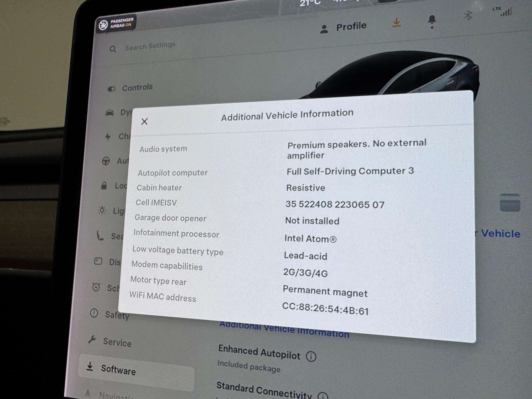Tap the Dynamics car icon
The width and height of the screenshot is (532, 399).
pos(110,113)
